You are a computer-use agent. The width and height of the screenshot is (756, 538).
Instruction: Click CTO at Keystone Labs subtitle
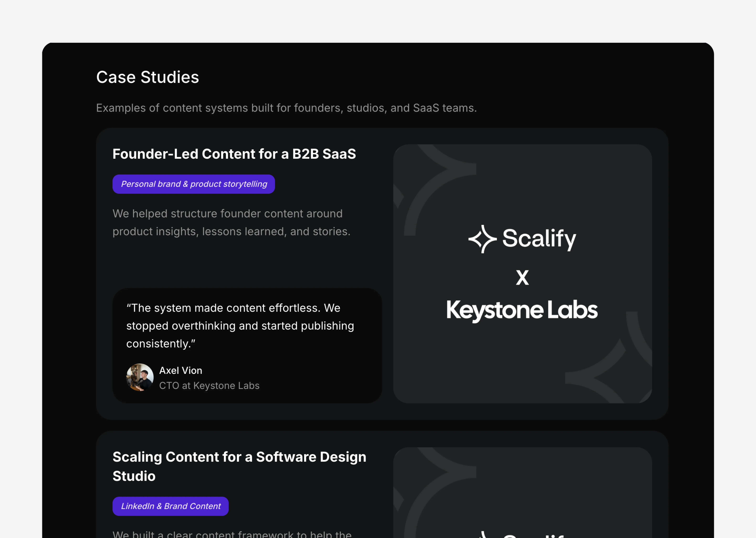[209, 386]
